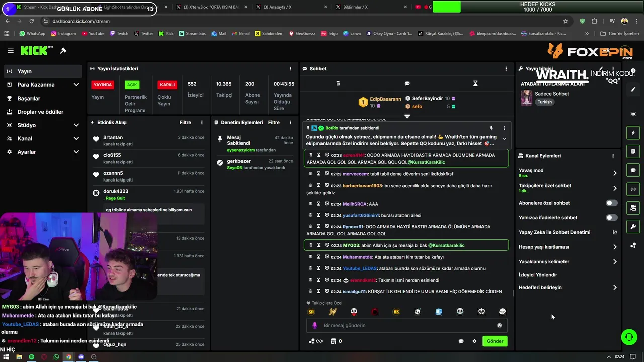Open Yayın İstatistikleri three-dot menu

point(290,69)
